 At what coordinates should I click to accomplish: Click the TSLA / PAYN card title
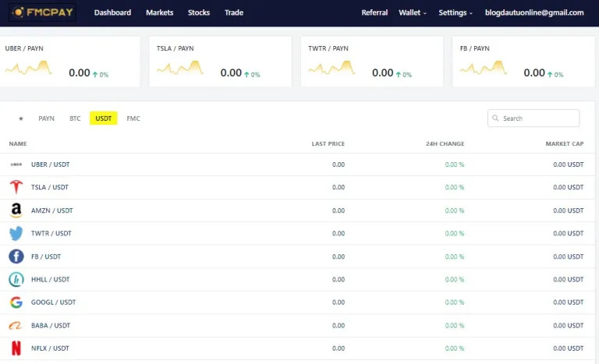(x=175, y=48)
